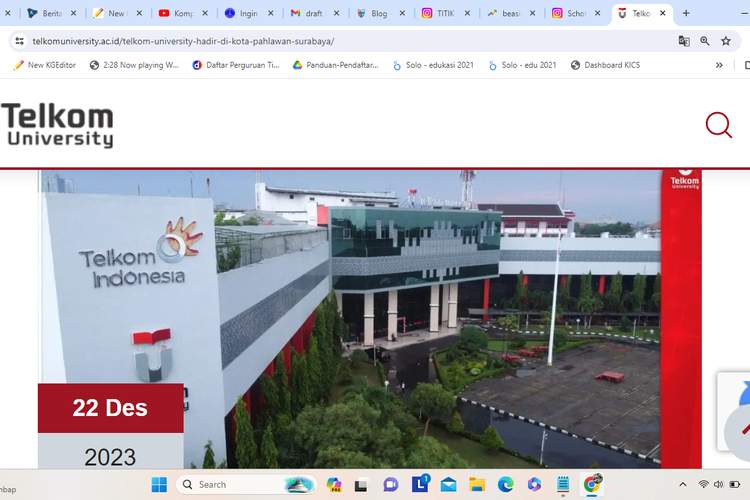Bookmark this page with the star icon

726,41
